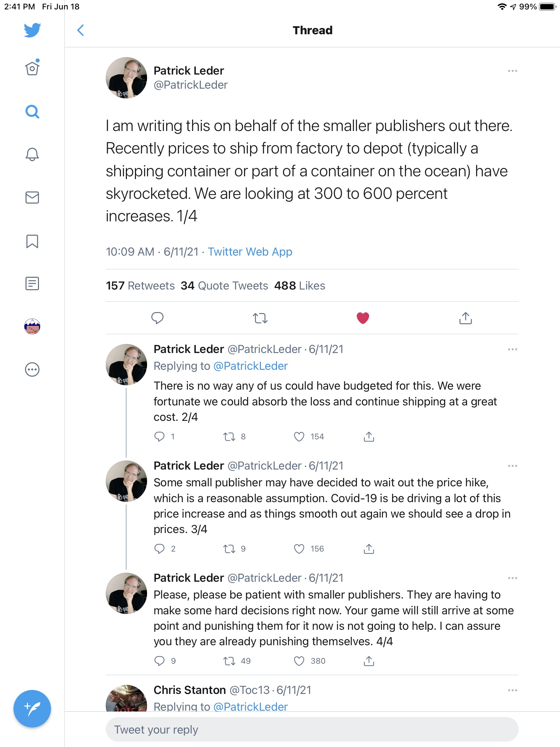Open the Search magnifier in sidebar

(x=32, y=112)
